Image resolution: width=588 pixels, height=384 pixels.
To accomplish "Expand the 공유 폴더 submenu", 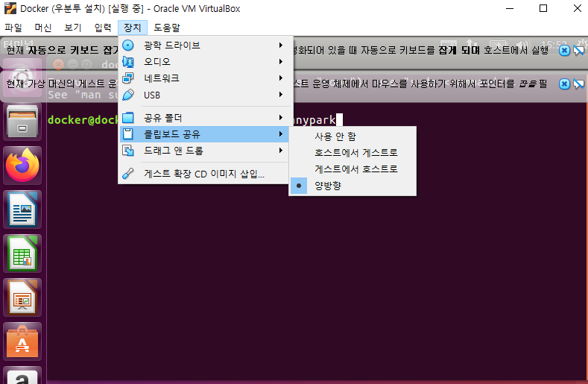I will (206, 118).
